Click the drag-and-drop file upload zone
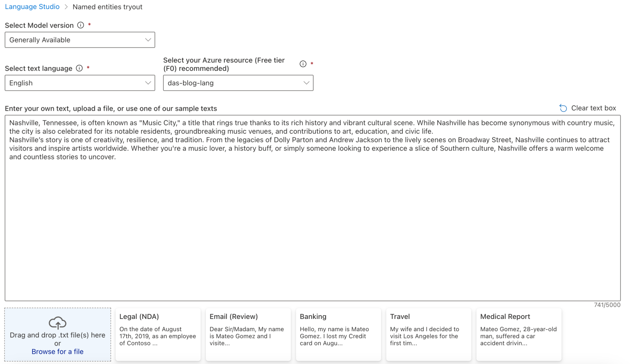 pyautogui.click(x=57, y=334)
